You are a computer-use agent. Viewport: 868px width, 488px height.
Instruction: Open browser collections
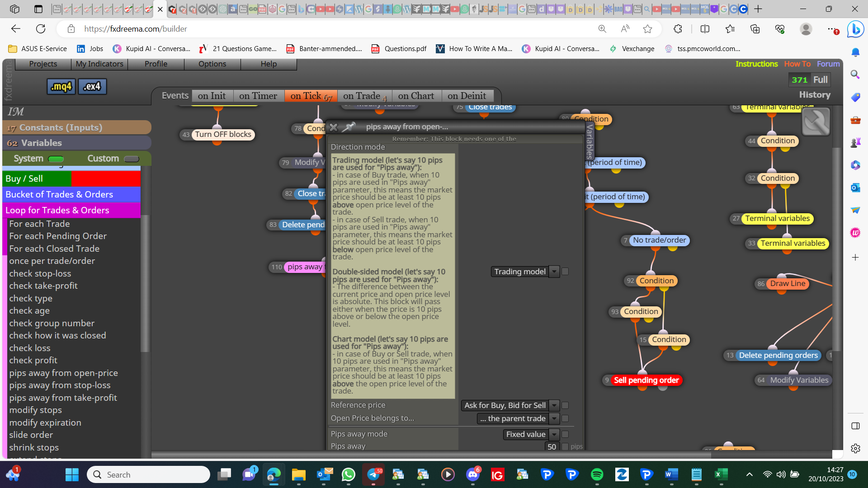(755, 29)
